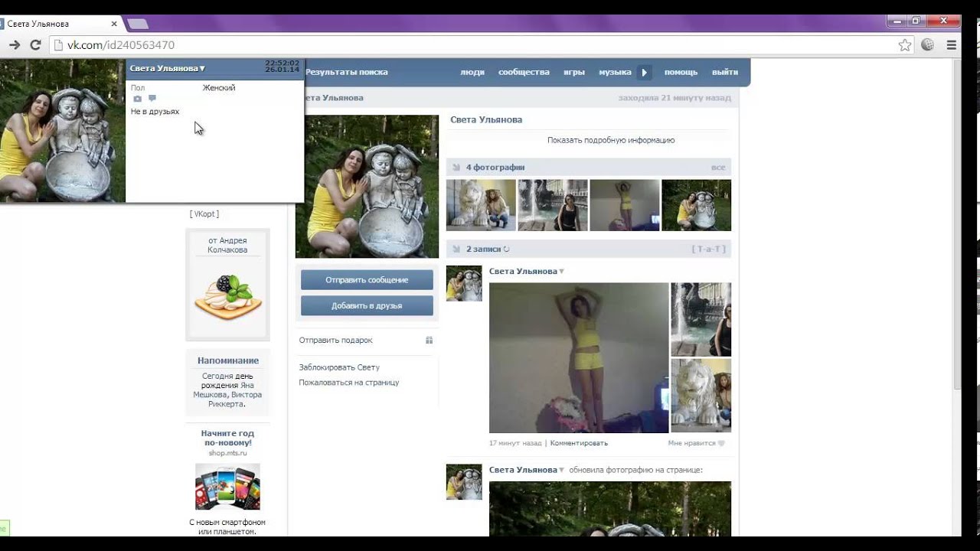Click Заблокировать Свету link
Viewport: 980px width, 551px height.
[x=339, y=367]
